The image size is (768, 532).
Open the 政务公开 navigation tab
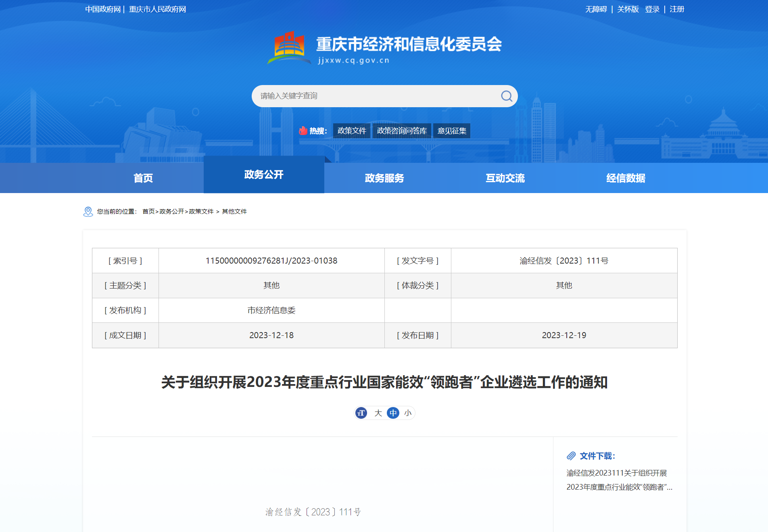(x=264, y=175)
